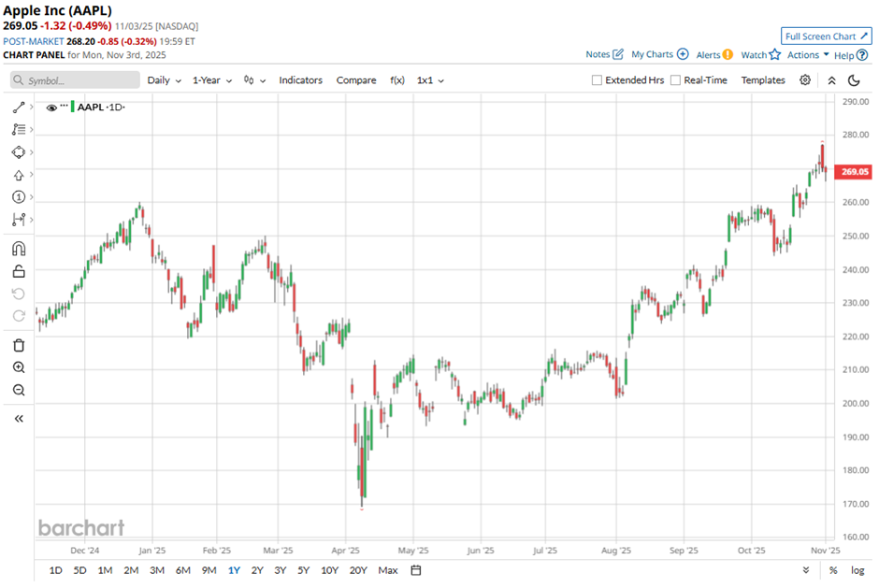Enable the Real-Time checkbox
This screenshot has width=879, height=588.
(675, 80)
